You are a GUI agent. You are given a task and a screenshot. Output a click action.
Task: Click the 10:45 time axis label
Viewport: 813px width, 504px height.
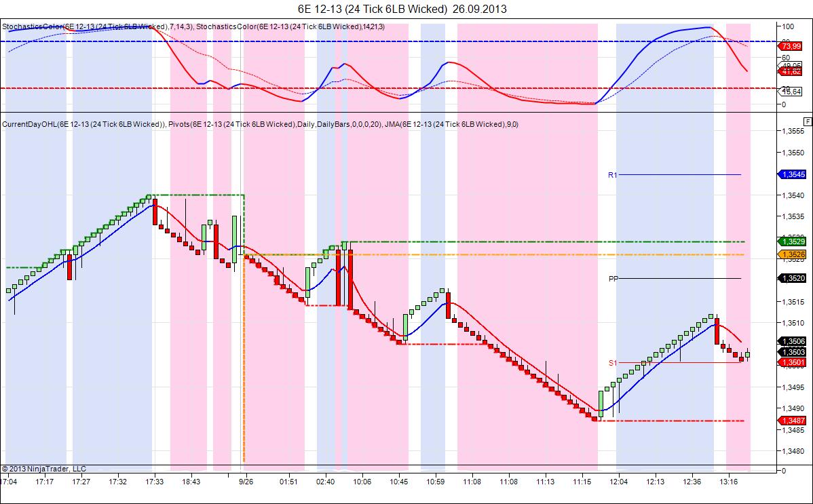[x=399, y=482]
